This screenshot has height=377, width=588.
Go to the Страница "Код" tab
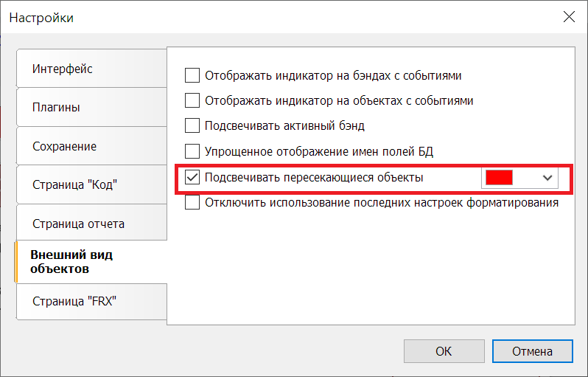point(91,184)
